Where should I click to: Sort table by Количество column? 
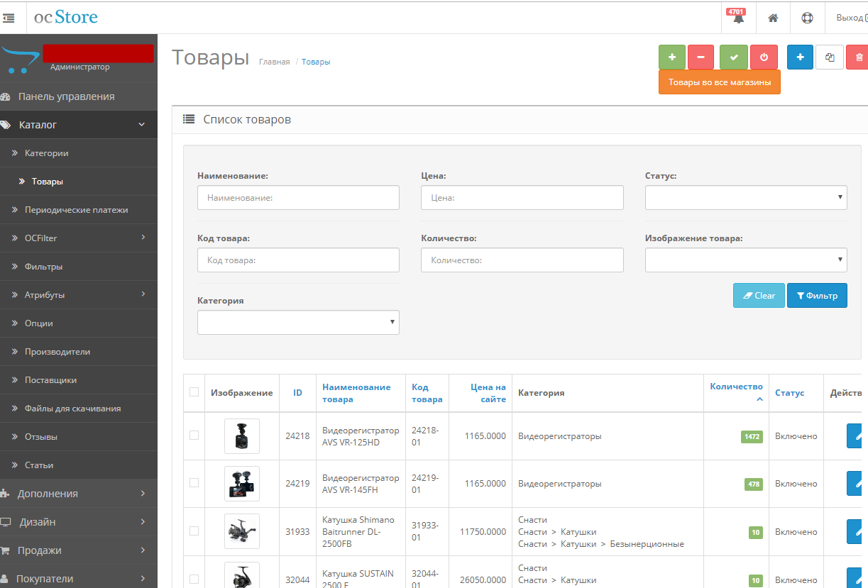[x=737, y=387]
